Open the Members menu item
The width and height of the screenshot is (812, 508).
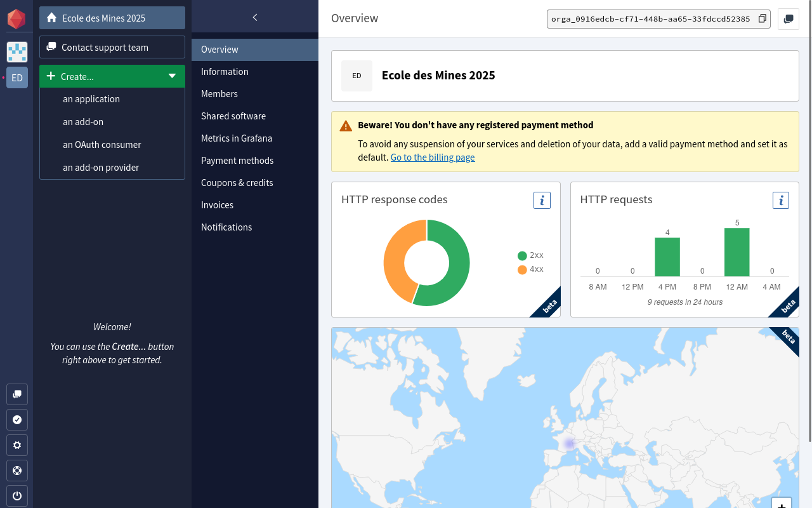coord(219,94)
